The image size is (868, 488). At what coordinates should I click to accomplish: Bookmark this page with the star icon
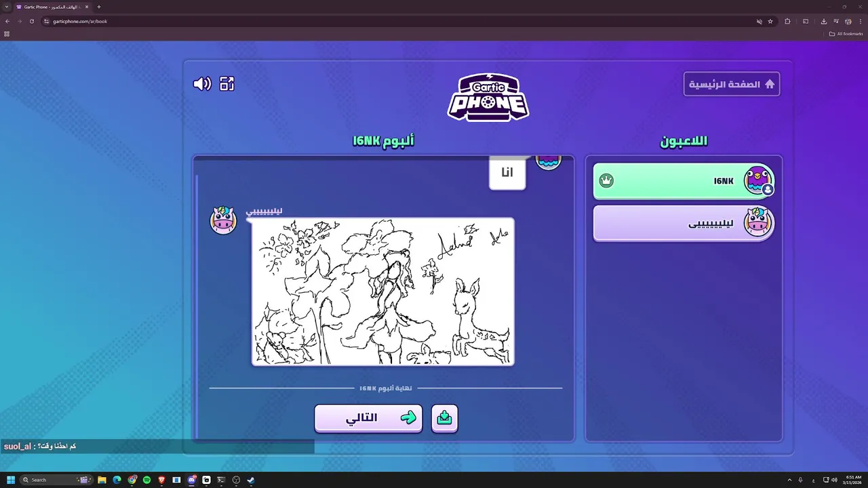[x=770, y=21]
